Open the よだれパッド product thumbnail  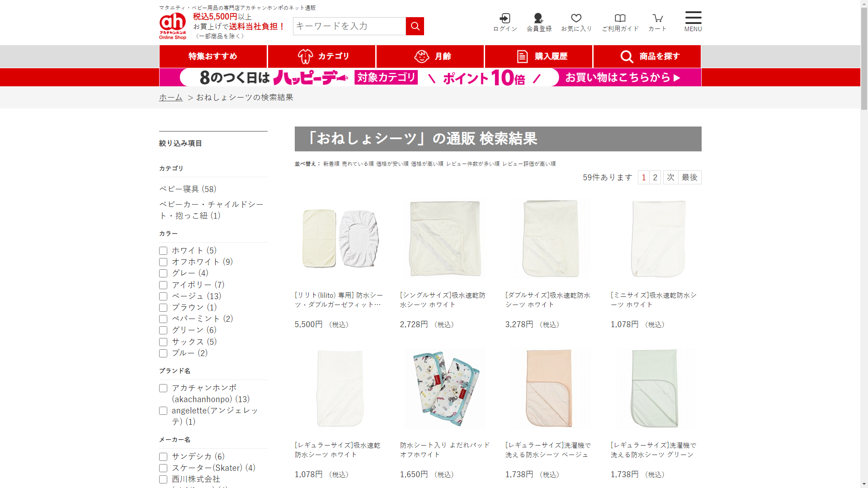445,388
